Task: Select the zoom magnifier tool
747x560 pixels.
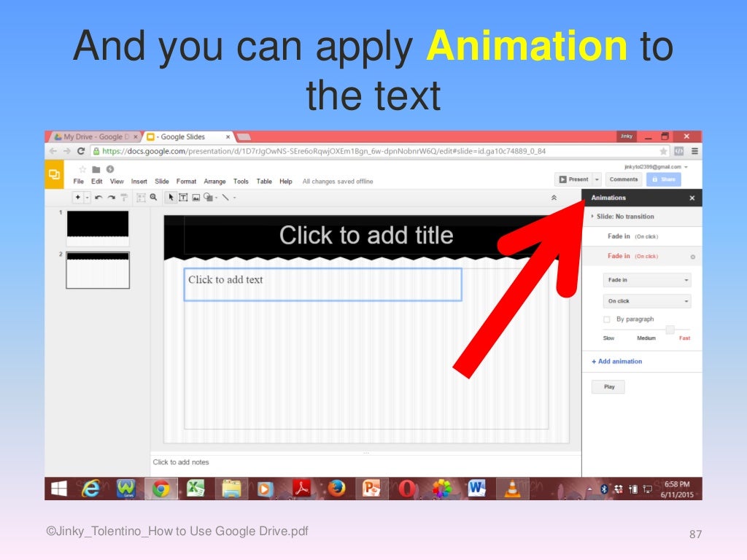Action: tap(153, 197)
